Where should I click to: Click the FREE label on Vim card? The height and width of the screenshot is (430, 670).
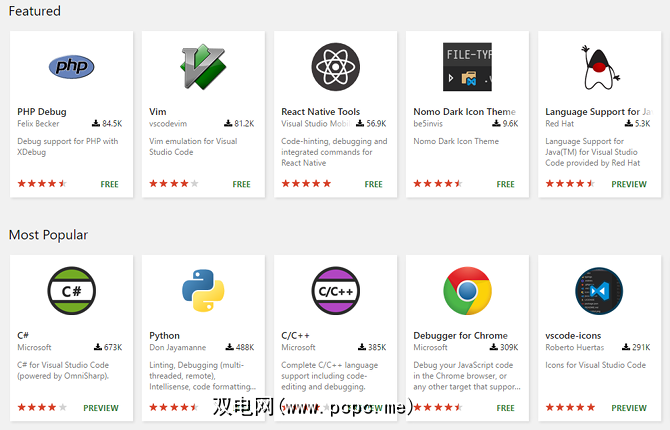(x=241, y=184)
